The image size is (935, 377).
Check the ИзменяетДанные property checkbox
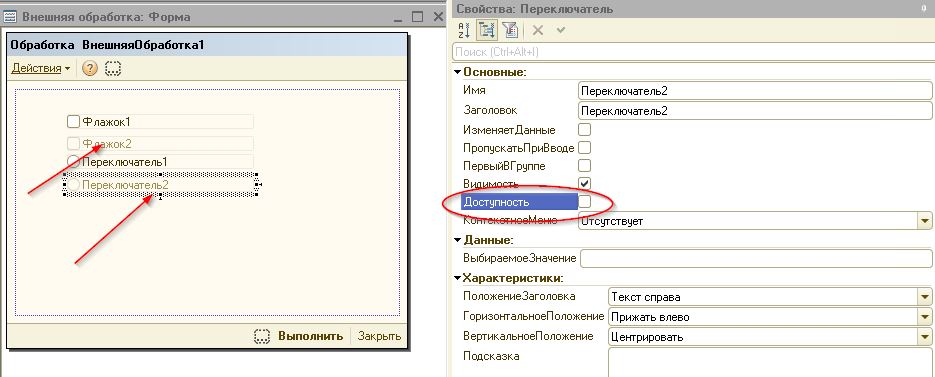click(x=585, y=129)
